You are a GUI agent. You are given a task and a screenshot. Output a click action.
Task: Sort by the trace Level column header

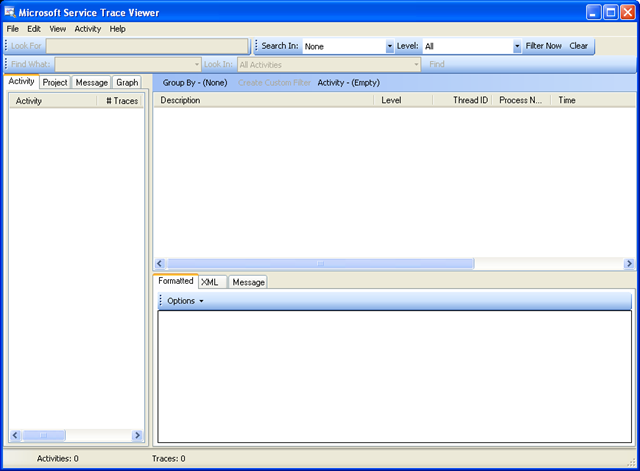click(403, 100)
